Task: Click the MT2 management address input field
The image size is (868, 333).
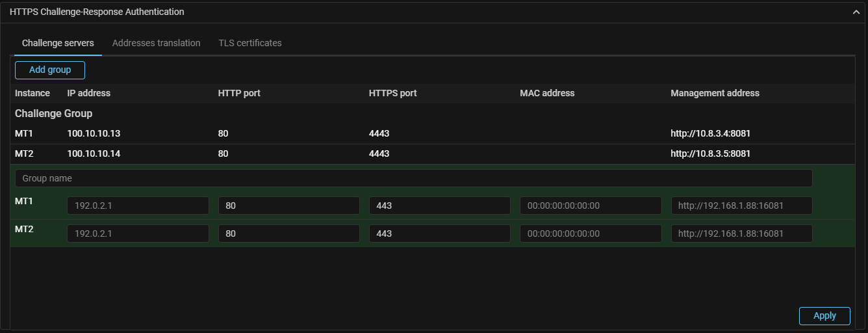Action: 741,233
